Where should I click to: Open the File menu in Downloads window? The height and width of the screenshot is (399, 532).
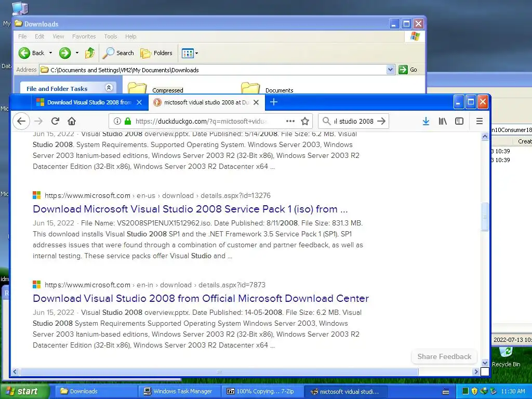click(22, 36)
